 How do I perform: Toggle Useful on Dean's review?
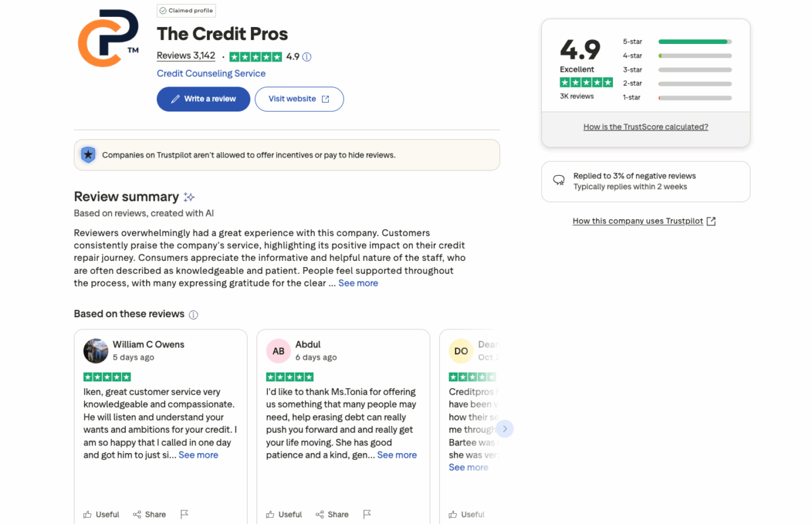click(466, 514)
